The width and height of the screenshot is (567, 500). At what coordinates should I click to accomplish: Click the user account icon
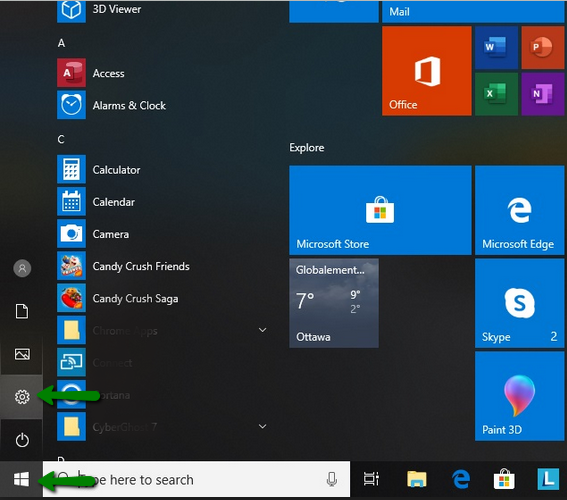[x=22, y=268]
